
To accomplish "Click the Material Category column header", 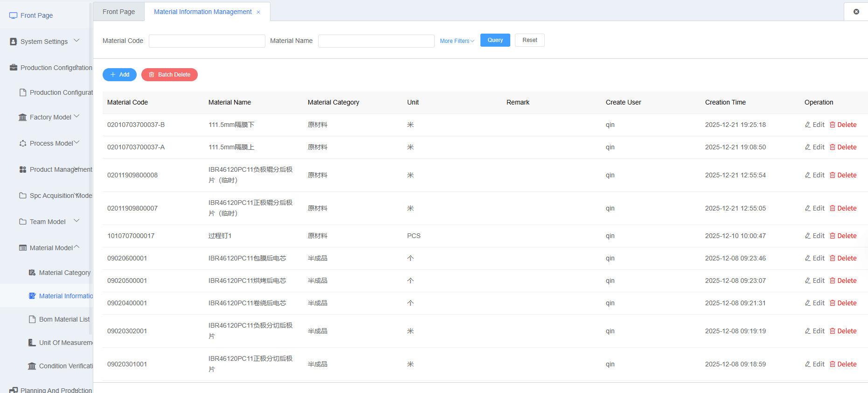I will 333,102.
